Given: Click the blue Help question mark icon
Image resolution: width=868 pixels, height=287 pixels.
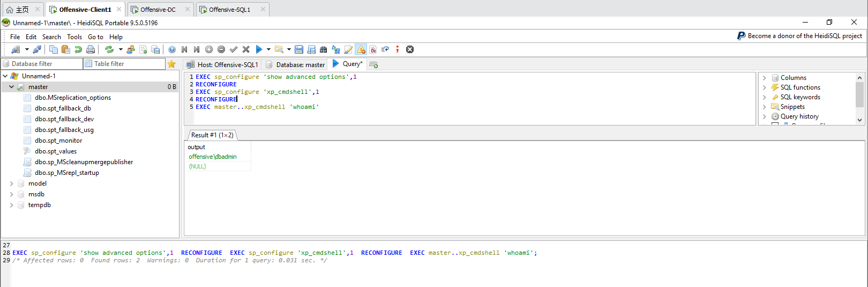Looking at the screenshot, I should (172, 49).
